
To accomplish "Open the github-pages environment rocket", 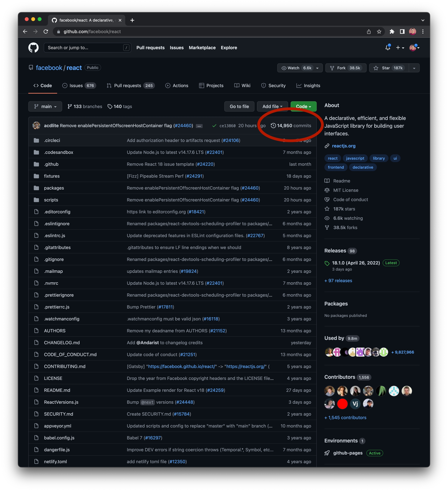I will (x=327, y=453).
